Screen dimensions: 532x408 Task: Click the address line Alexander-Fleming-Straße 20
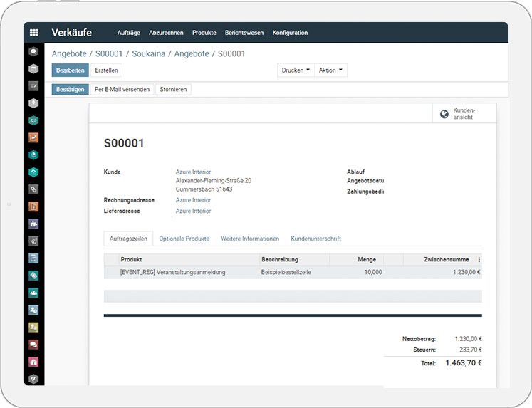point(214,181)
